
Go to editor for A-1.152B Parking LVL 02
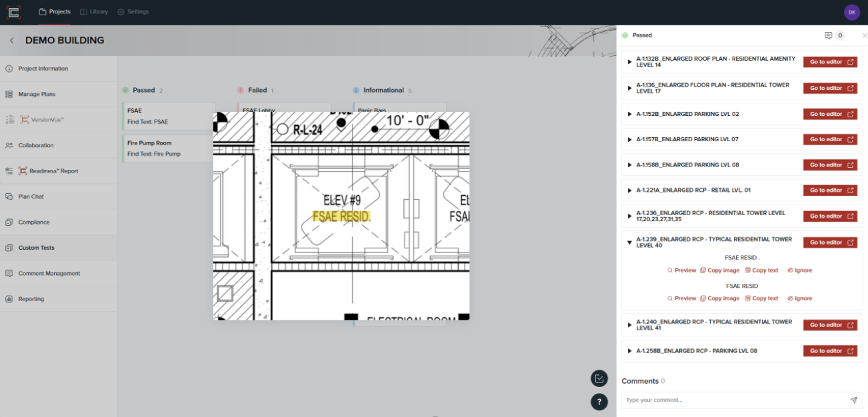coord(829,114)
